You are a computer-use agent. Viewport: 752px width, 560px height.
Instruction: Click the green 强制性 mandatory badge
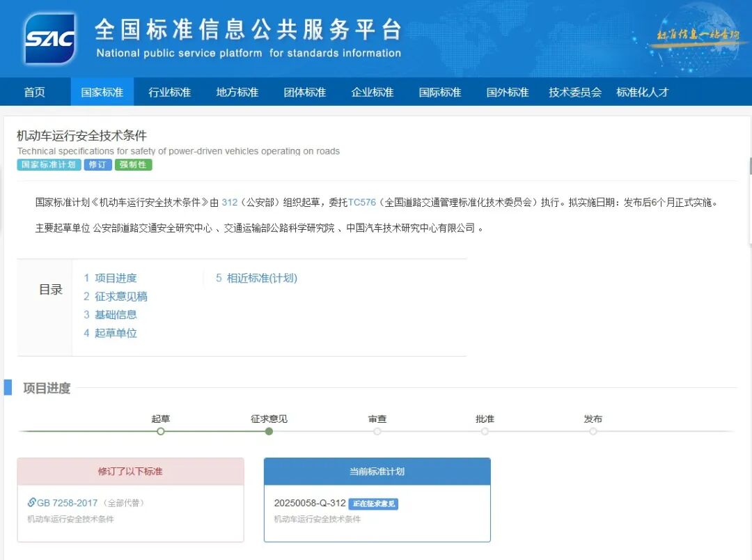[x=132, y=164]
